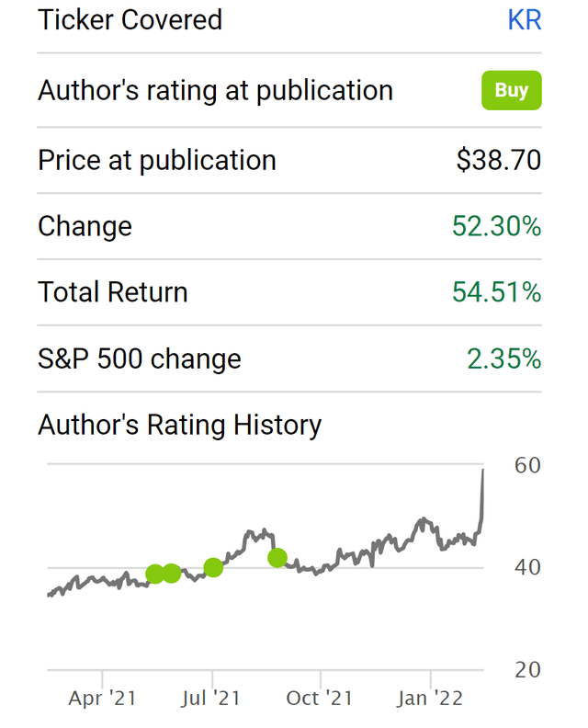The width and height of the screenshot is (588, 728).
Task: Click the 60 price axis label
Action: pos(526,465)
